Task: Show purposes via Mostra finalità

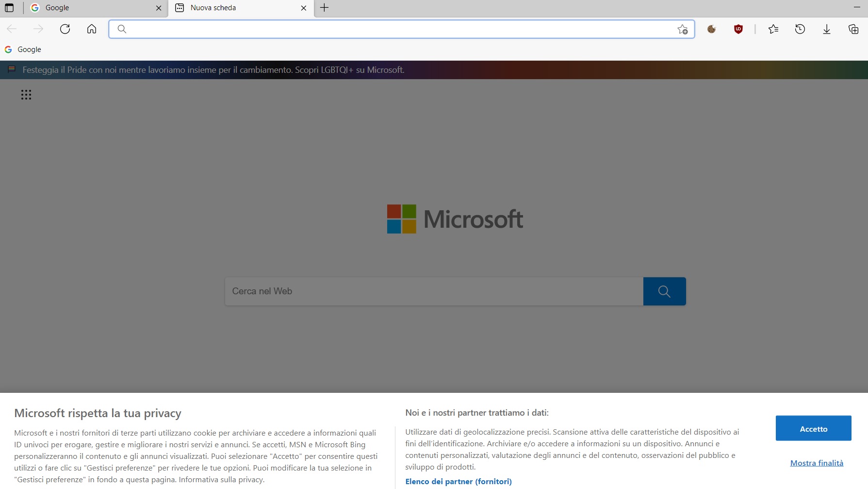Action: point(817,462)
